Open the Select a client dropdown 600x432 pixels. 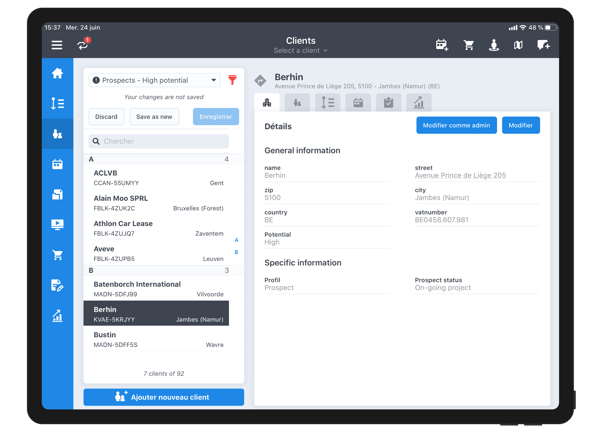(x=300, y=51)
